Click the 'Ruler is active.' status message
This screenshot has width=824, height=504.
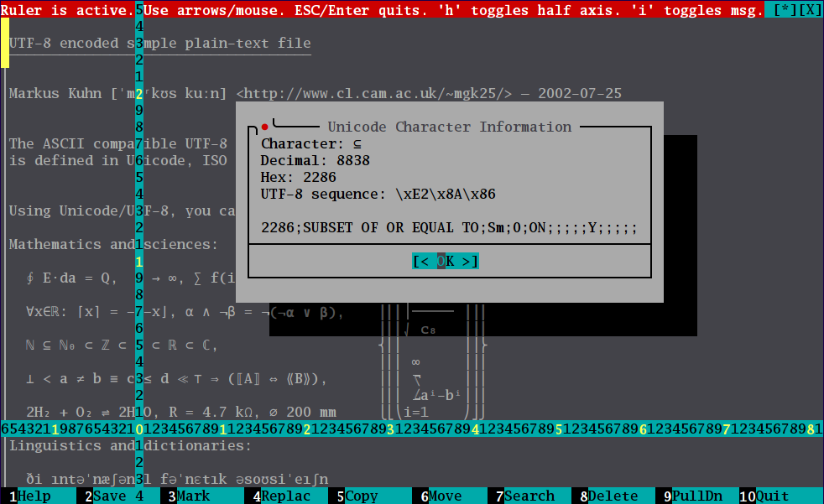(67, 9)
